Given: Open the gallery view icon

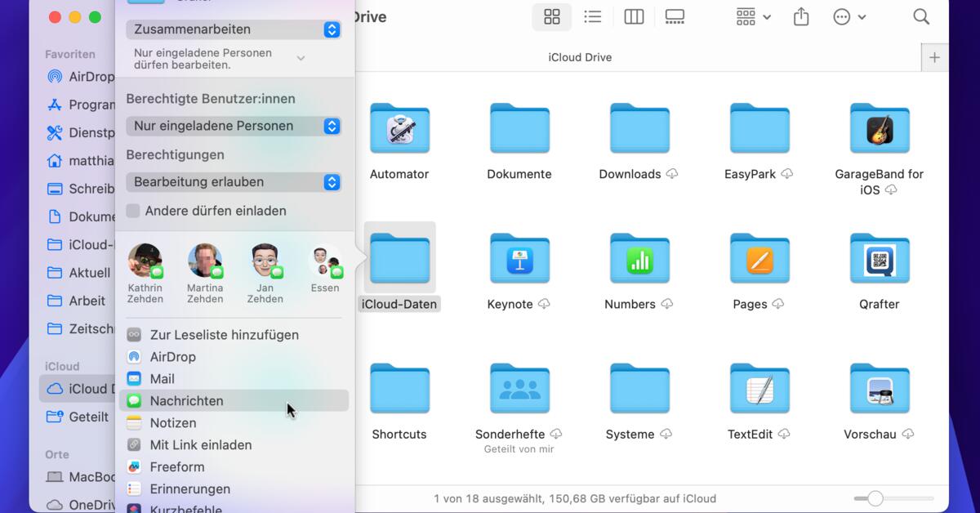Looking at the screenshot, I should click(x=675, y=16).
